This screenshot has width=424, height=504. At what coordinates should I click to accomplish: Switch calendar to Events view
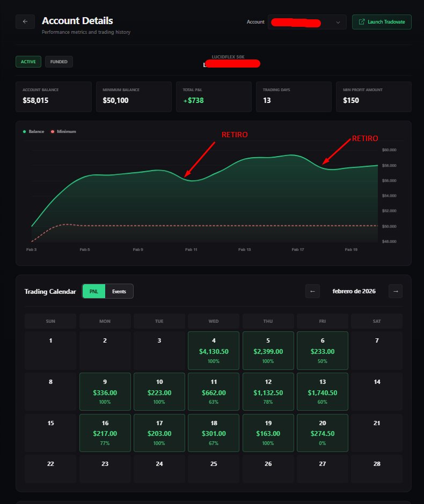coord(119,292)
